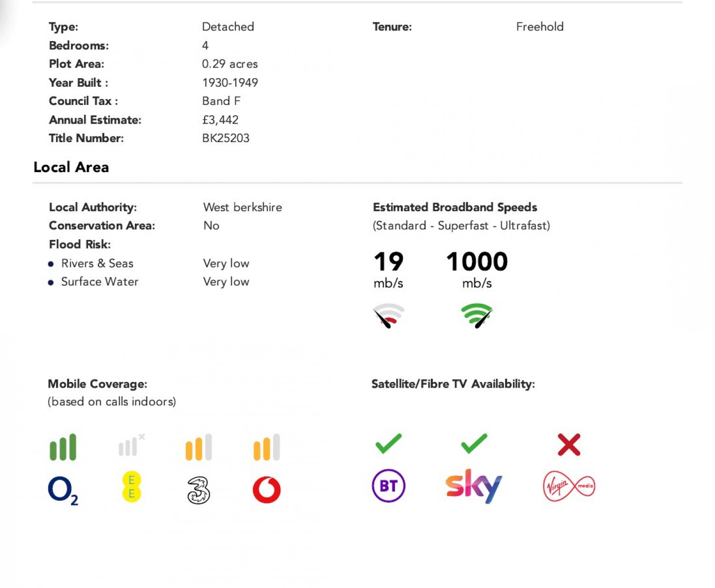Click the red cross above Virgin Media
Viewport: 715px width, 588px height.
pyautogui.click(x=569, y=444)
